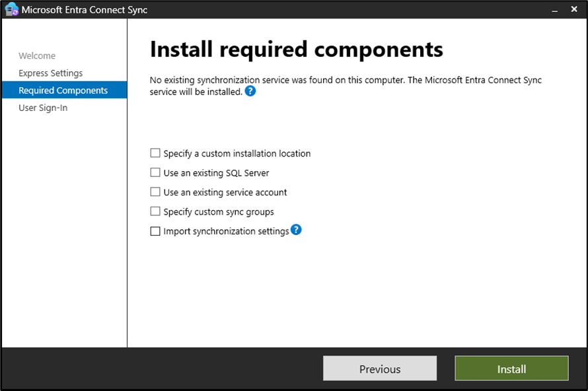
Task: Click the Microsoft Entra Connect Sync app icon
Action: [x=11, y=10]
